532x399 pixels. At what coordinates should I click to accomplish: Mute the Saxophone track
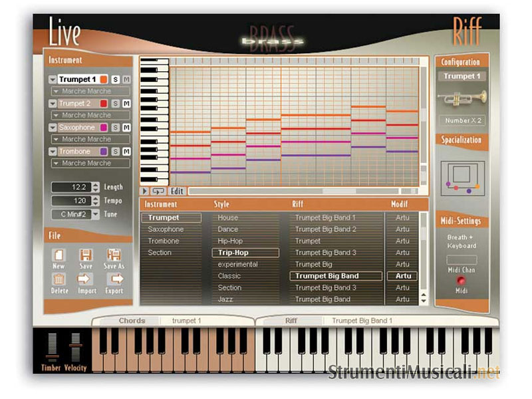coord(126,128)
